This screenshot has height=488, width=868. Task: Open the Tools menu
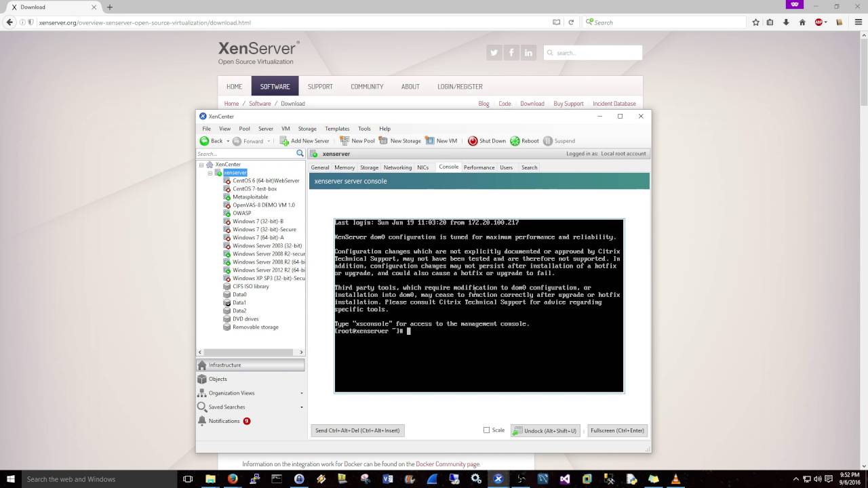364,129
